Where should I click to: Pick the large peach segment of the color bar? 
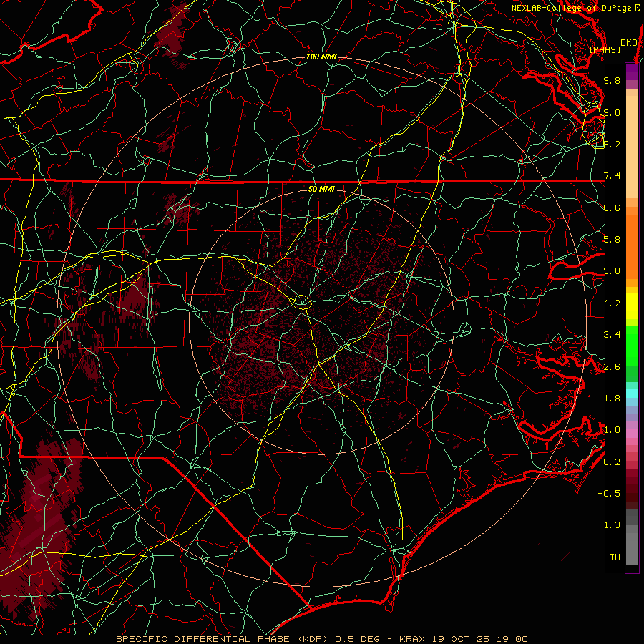632,147
